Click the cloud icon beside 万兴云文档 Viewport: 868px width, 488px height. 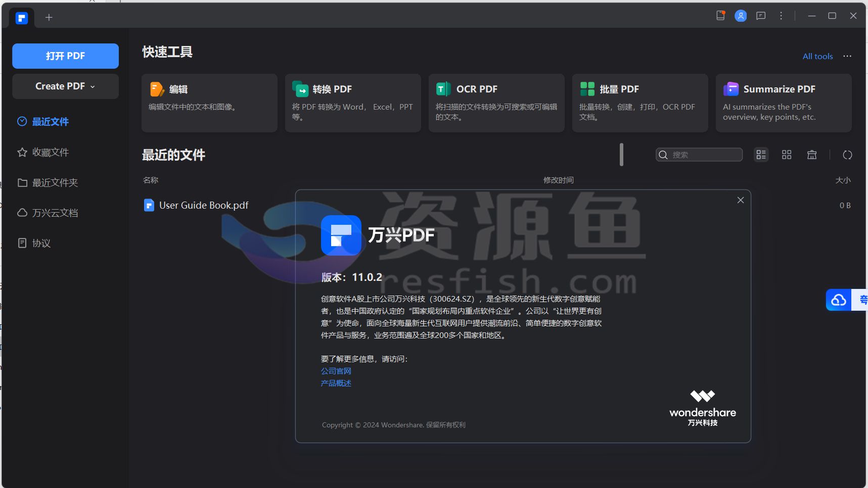[22, 213]
